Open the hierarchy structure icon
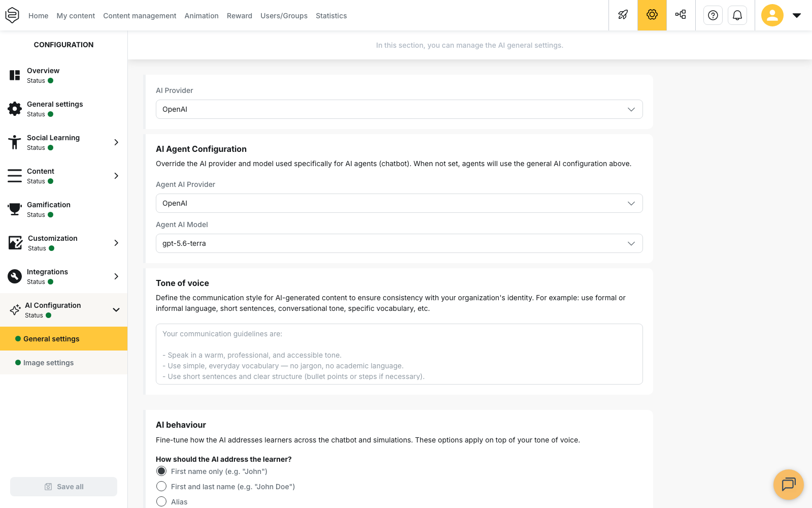 tap(681, 15)
